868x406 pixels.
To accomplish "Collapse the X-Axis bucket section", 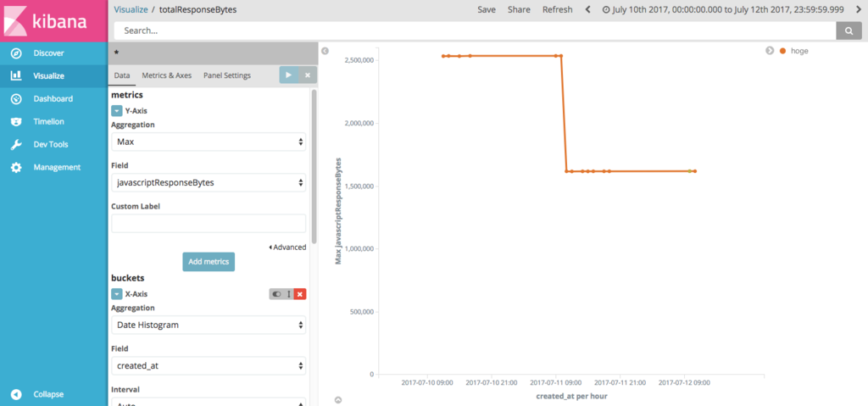I will [x=116, y=294].
